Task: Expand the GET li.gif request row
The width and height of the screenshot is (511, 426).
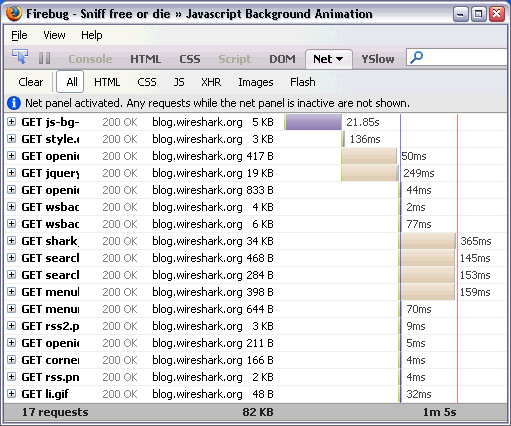Action: click(11, 394)
